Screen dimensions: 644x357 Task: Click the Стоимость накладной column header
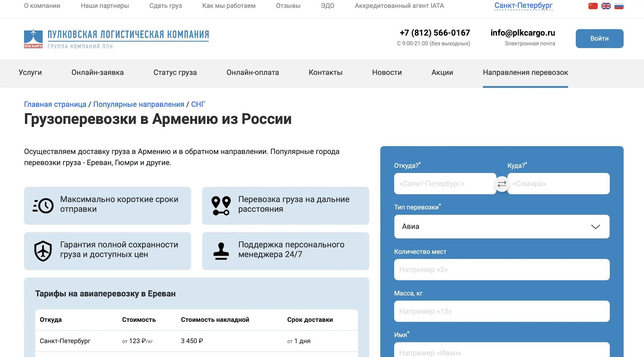tap(215, 320)
